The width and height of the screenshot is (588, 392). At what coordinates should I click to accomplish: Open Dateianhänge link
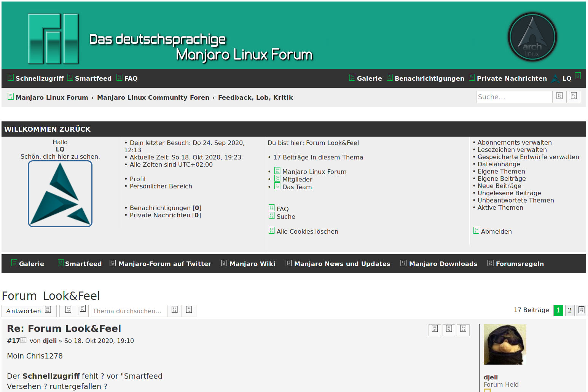point(499,164)
